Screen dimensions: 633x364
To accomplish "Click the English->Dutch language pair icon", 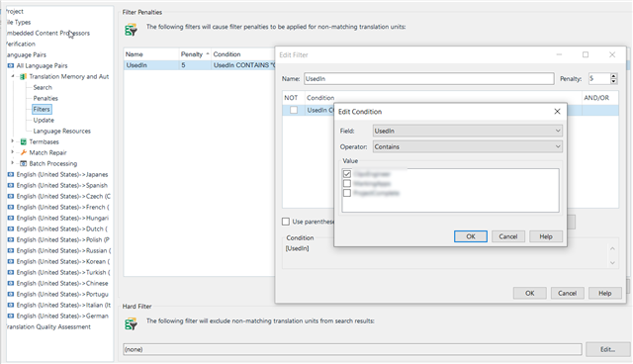I will (11, 228).
